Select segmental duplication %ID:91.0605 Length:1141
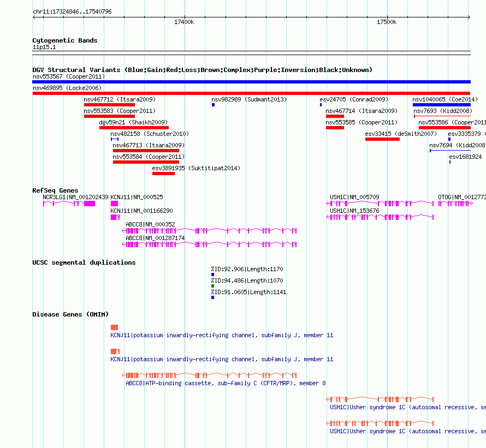 coord(248,292)
